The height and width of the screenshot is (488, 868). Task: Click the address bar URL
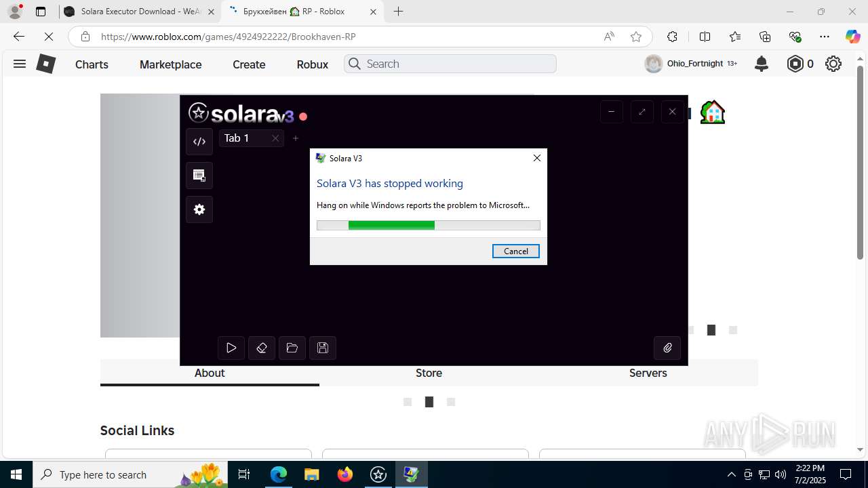[x=228, y=37]
